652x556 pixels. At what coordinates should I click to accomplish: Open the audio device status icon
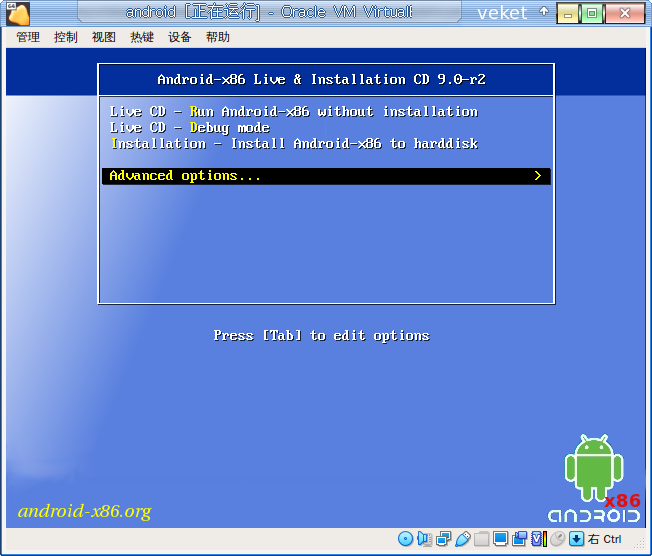(x=425, y=539)
